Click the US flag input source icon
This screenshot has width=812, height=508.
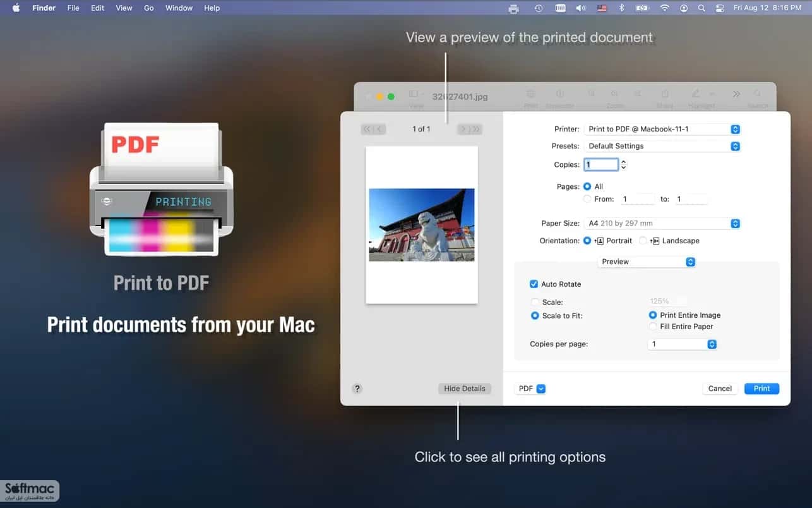pos(602,8)
